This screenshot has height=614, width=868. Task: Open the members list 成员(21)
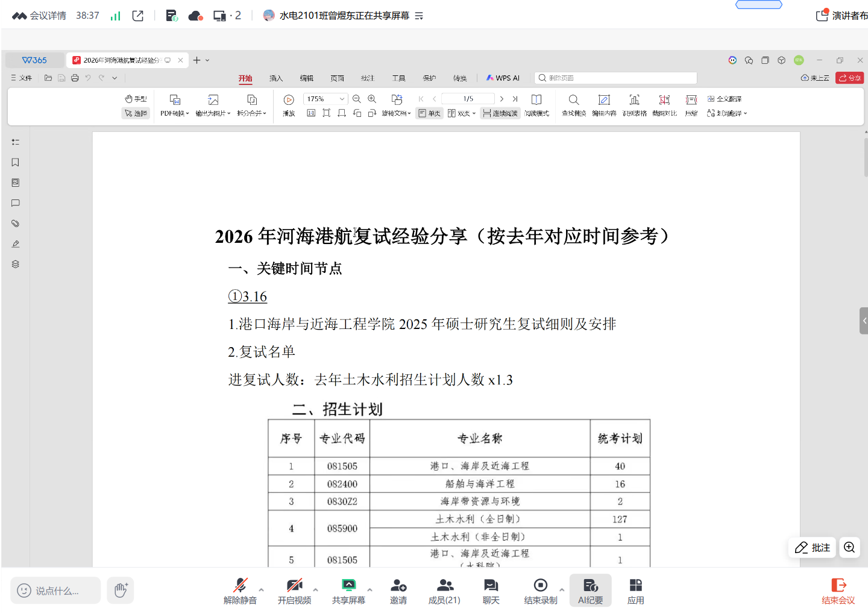point(444,591)
